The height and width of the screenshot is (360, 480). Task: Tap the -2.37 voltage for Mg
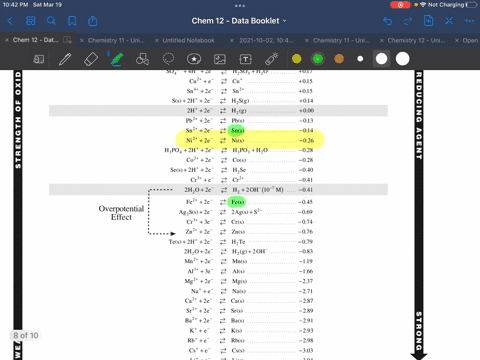306,281
